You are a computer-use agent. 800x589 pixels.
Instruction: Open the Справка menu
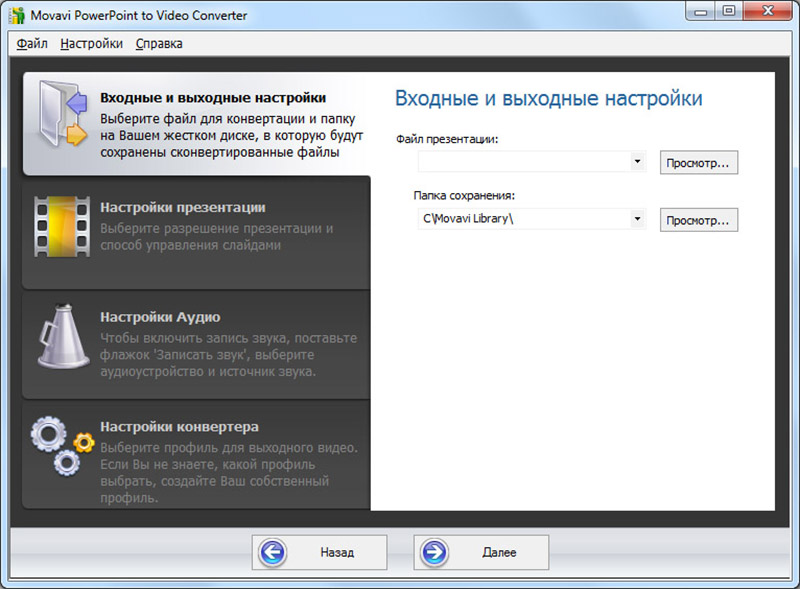[159, 44]
